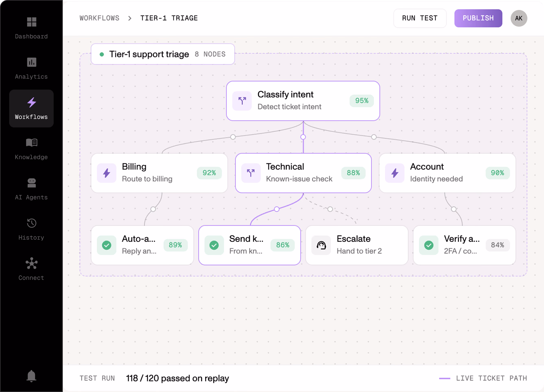
Task: Open the Dashboard grid icon
Action: [32, 22]
